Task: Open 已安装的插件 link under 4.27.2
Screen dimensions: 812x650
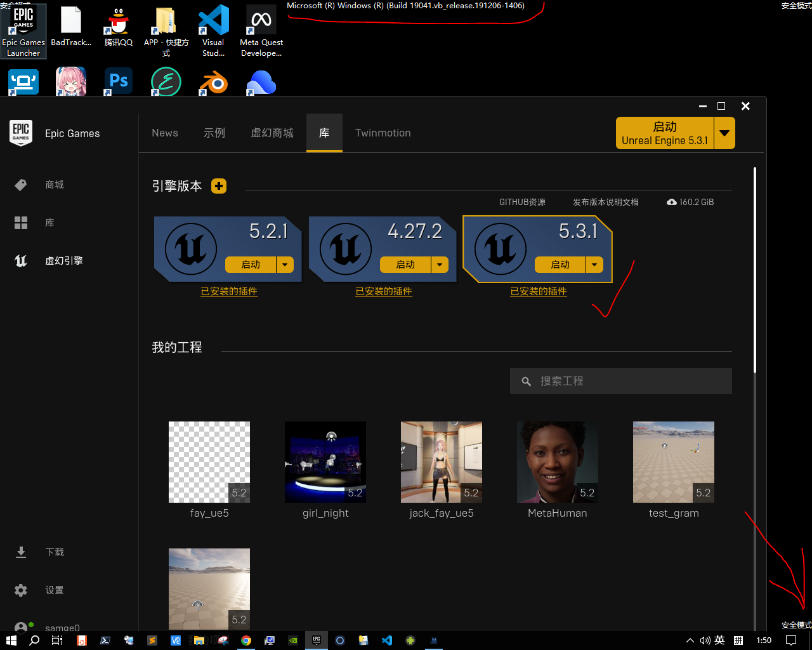Action: click(x=384, y=291)
